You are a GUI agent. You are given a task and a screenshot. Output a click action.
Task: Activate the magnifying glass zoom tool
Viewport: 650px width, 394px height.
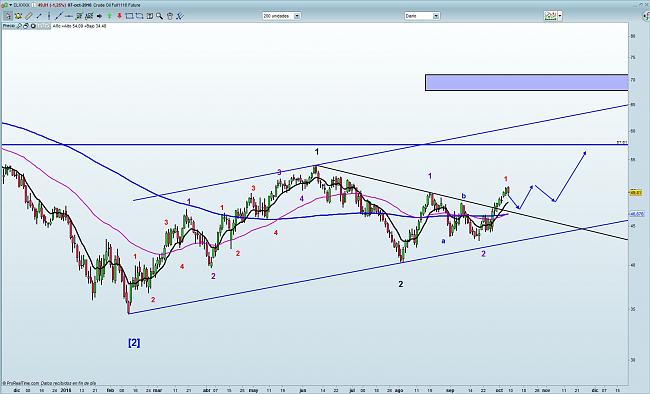[x=160, y=16]
